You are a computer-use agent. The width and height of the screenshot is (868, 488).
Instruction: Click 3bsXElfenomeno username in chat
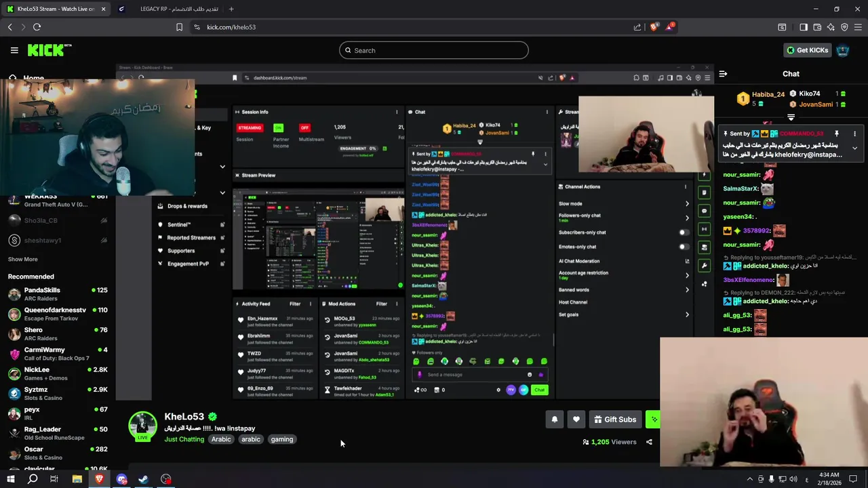coord(749,280)
